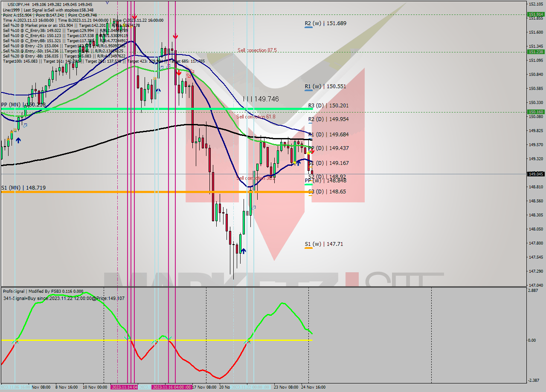
Task: Select the Sell correction 61.8 text label
Action: click(256, 116)
